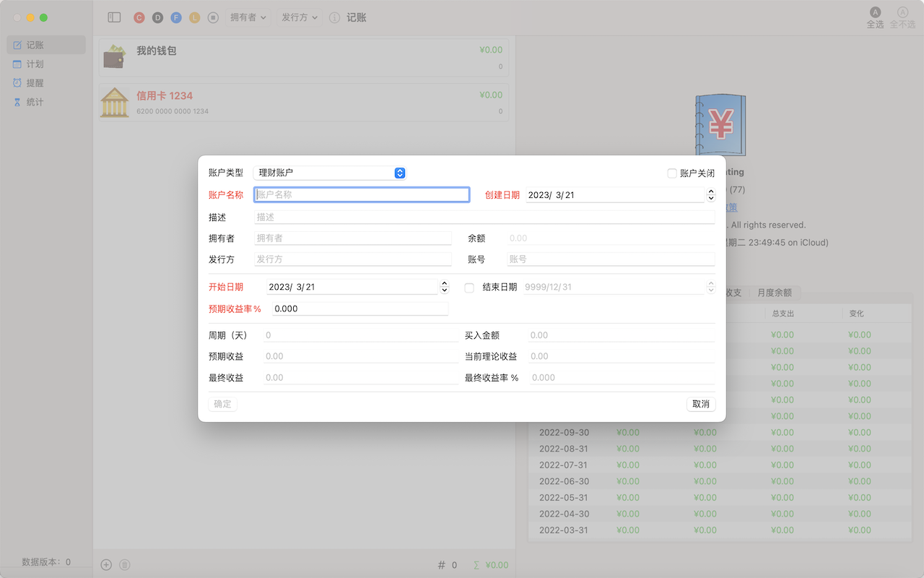Click the trash delete icon at bottom
This screenshot has width=924, height=578.
click(124, 565)
